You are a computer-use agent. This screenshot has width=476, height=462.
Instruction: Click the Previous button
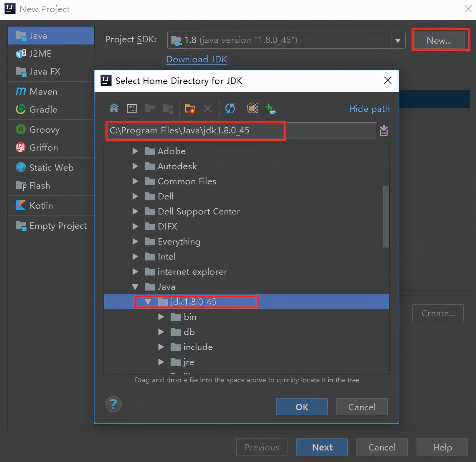[x=262, y=447]
